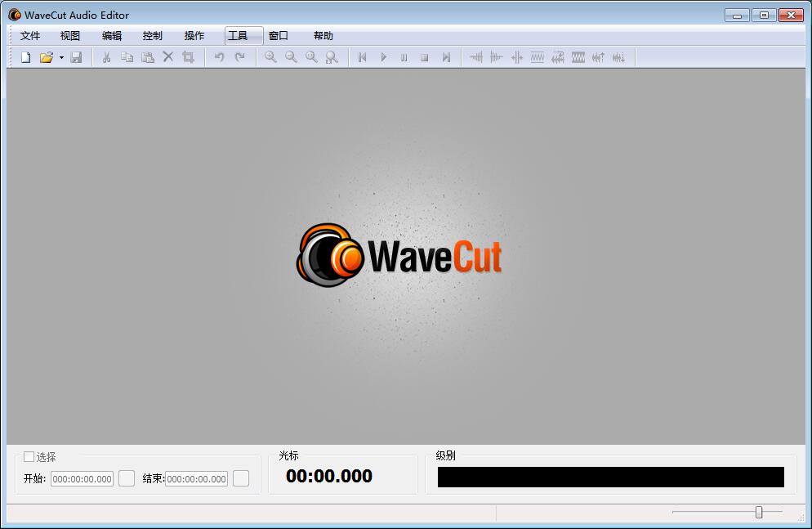
Task: Maximize the WaveCut Audio Editor window
Action: point(764,15)
